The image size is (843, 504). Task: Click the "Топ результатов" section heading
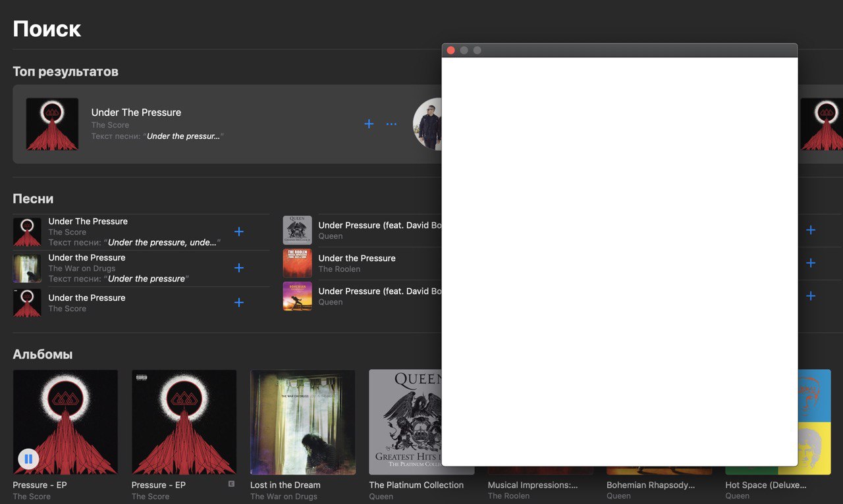point(65,71)
